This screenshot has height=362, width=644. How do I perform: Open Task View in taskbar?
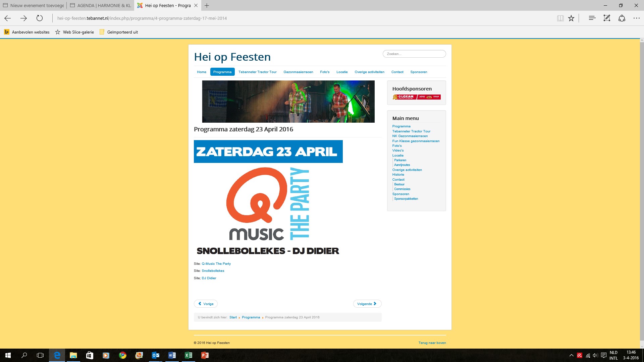pos(40,355)
